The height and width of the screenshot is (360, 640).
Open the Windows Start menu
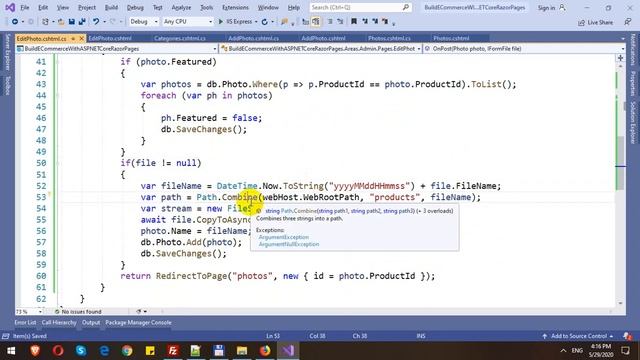click(x=11, y=351)
